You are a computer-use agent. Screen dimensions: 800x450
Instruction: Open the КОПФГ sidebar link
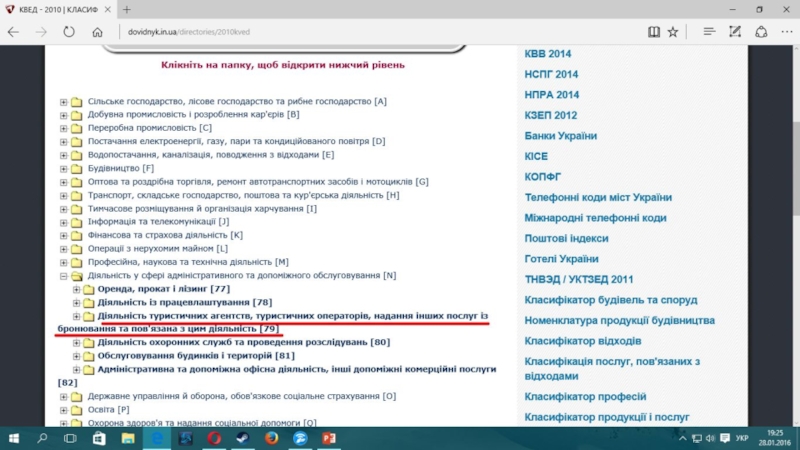542,177
